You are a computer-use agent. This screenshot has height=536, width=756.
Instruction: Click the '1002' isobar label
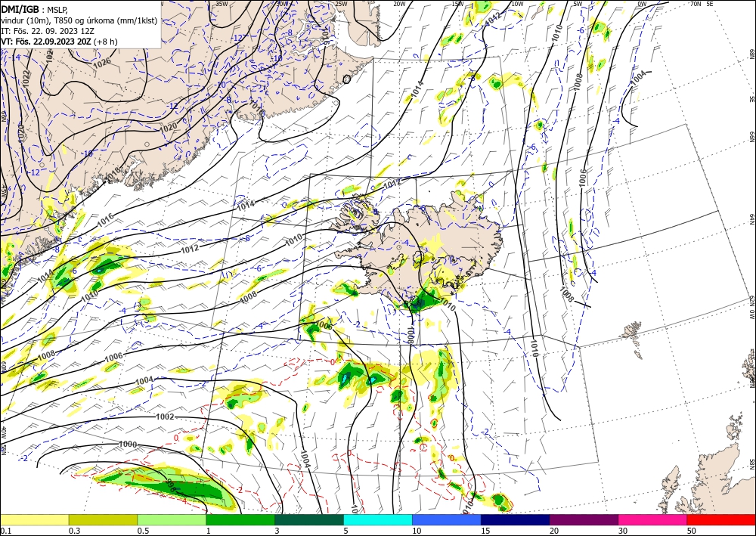click(165, 417)
